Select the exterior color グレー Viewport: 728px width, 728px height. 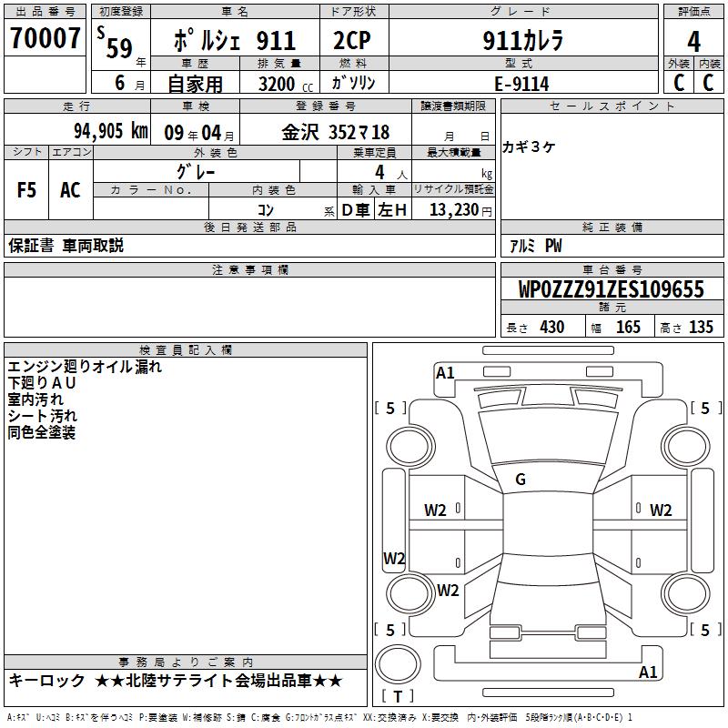pyautogui.click(x=196, y=172)
